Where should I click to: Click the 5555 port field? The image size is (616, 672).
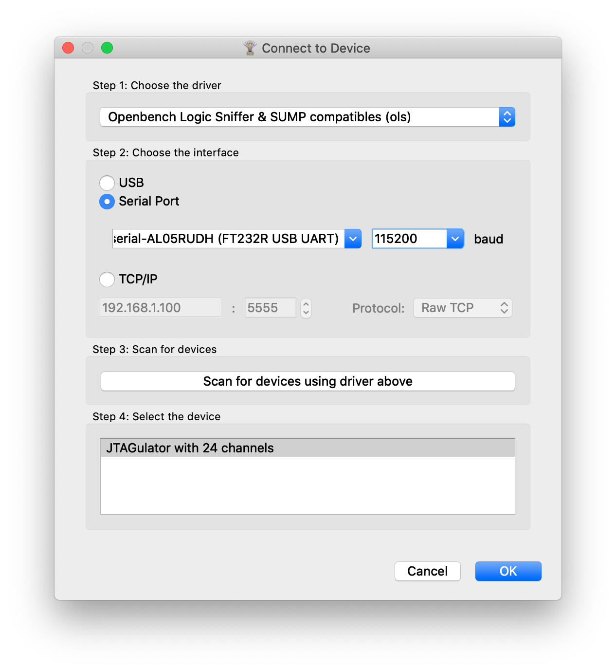(x=271, y=308)
